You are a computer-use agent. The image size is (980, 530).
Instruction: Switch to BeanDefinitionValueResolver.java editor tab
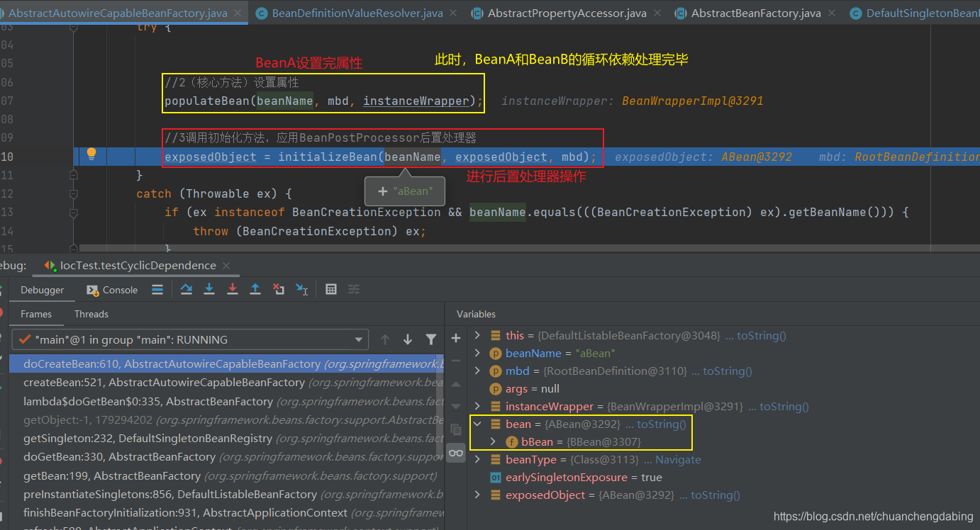pos(357,13)
